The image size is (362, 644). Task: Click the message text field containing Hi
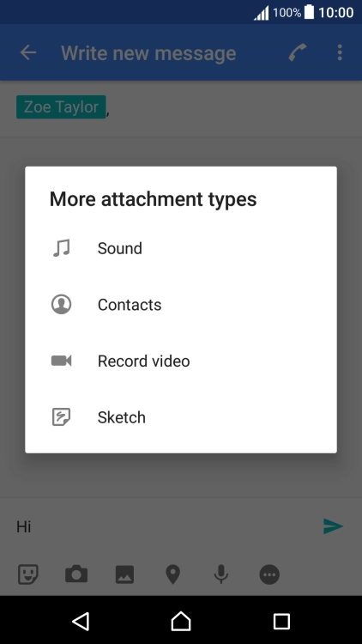coord(164,526)
